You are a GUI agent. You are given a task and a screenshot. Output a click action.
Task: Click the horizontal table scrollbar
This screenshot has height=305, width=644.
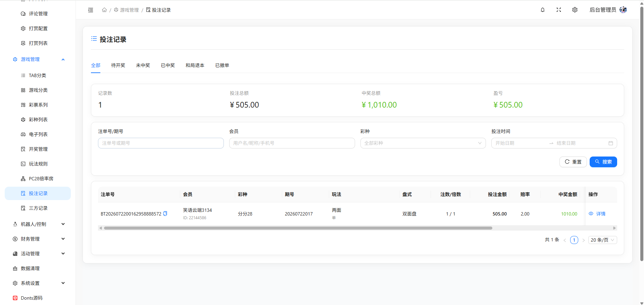(x=298, y=228)
